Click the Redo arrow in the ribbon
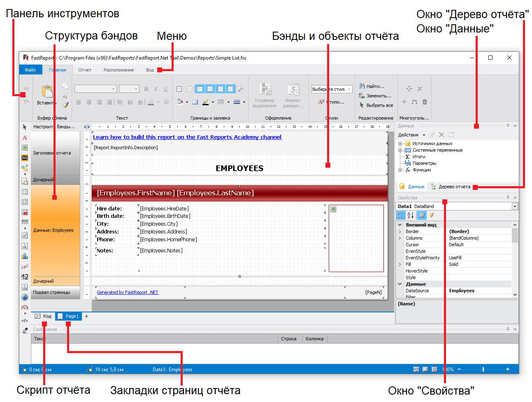 (x=26, y=102)
